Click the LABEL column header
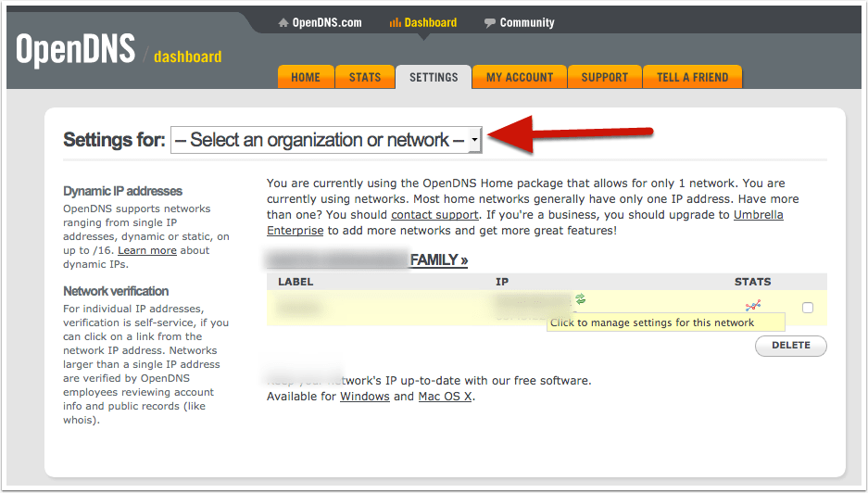 coord(296,282)
